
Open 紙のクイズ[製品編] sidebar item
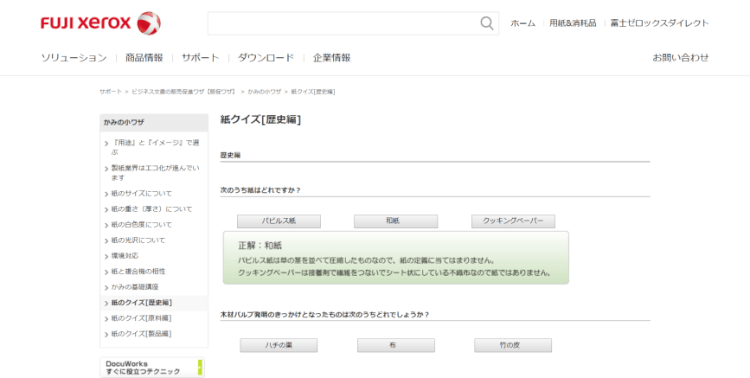click(141, 334)
